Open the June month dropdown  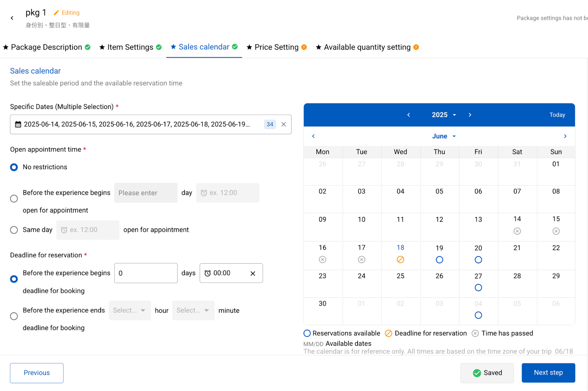[444, 136]
